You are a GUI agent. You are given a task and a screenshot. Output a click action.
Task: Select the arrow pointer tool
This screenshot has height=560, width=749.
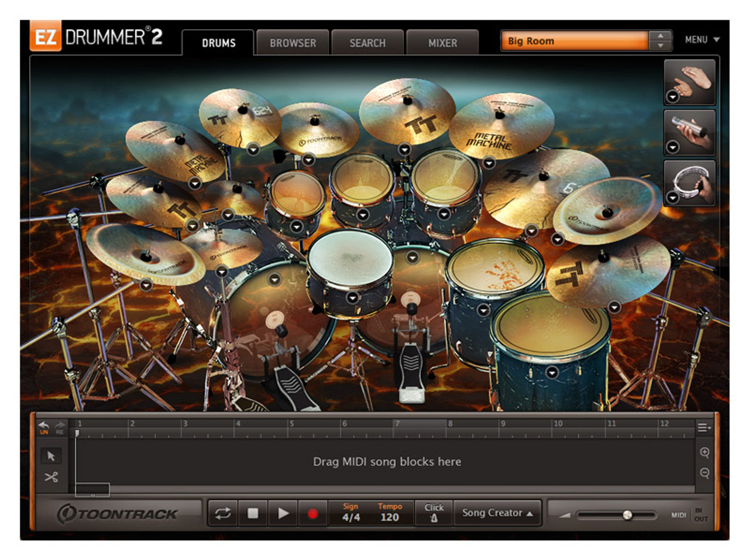[51, 456]
